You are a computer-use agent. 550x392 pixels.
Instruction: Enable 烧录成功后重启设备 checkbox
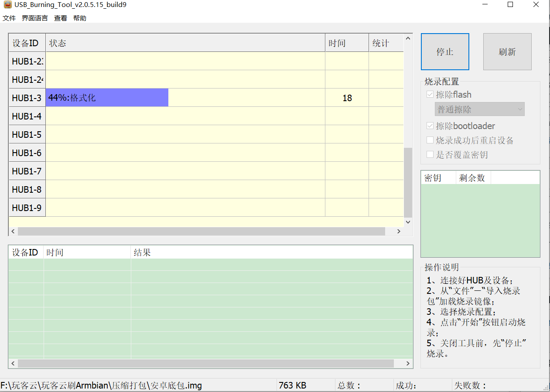(x=430, y=140)
